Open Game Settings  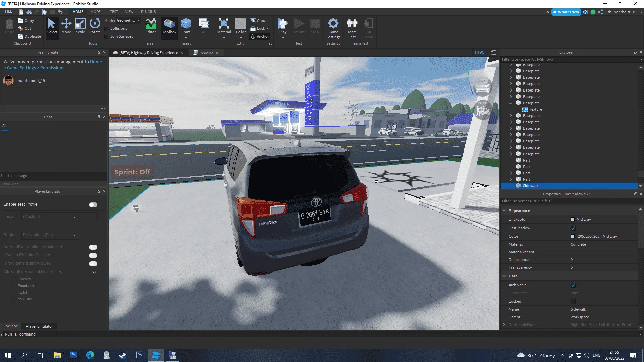(x=333, y=28)
